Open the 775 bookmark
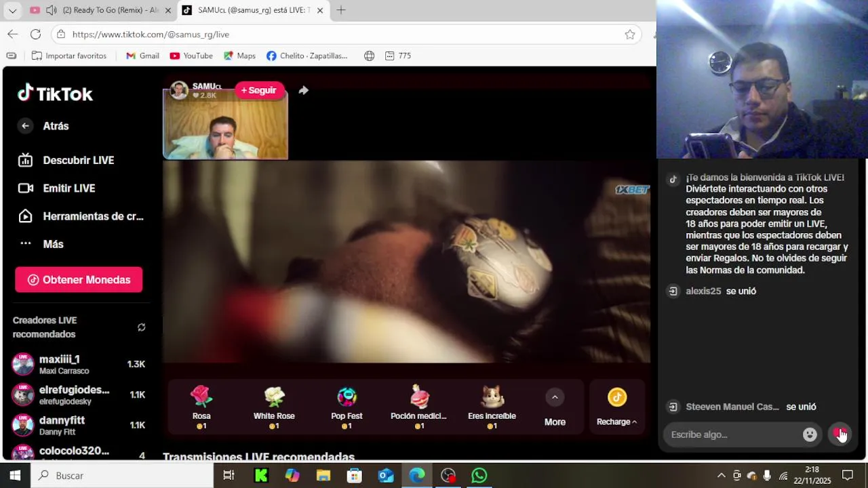 click(398, 56)
